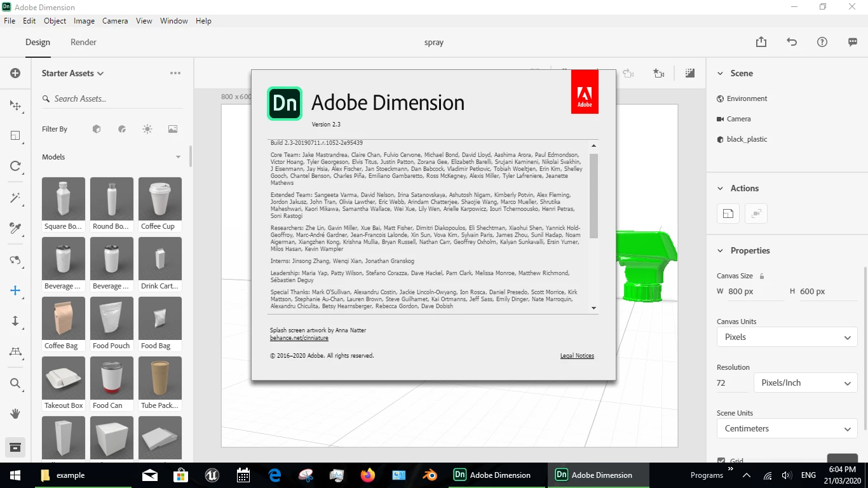Switch to the Design tab
Screen dimensions: 868x488
[x=37, y=42]
